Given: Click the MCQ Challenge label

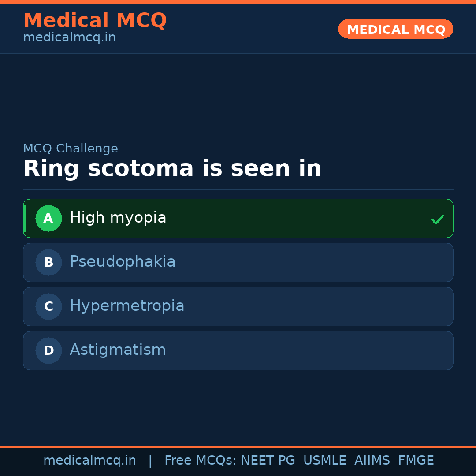Looking at the screenshot, I should pyautogui.click(x=71, y=149).
